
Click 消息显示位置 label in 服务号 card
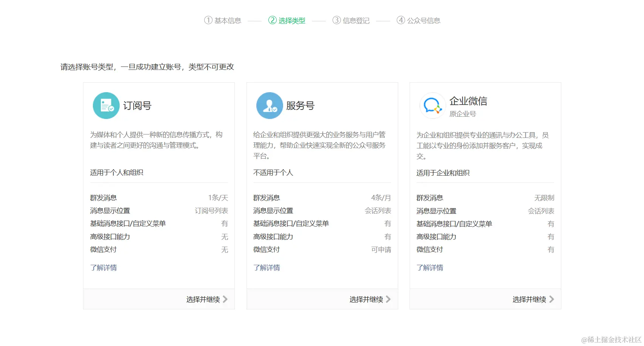(x=273, y=211)
